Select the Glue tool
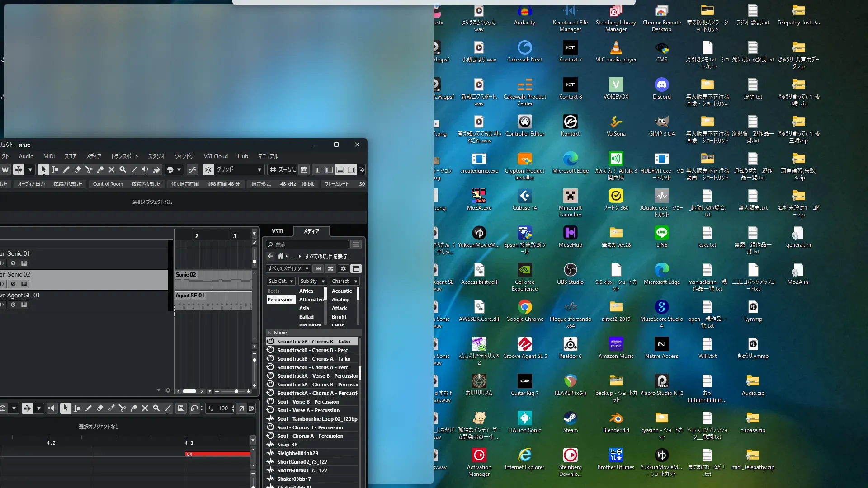This screenshot has height=488, width=868. click(100, 170)
